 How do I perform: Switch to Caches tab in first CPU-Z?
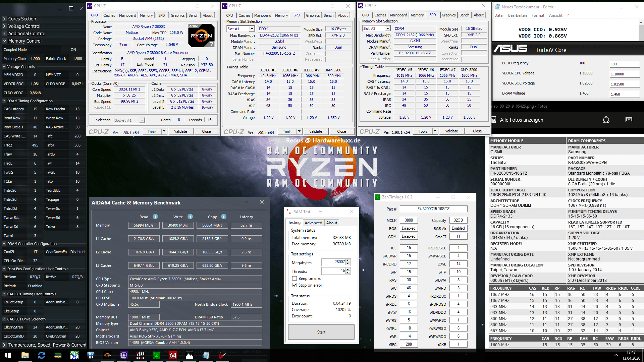(109, 15)
